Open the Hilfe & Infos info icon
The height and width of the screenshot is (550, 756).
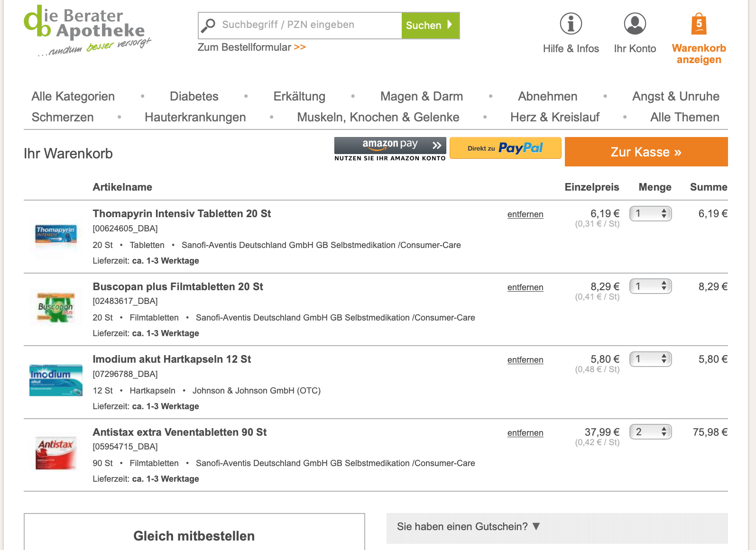(571, 24)
